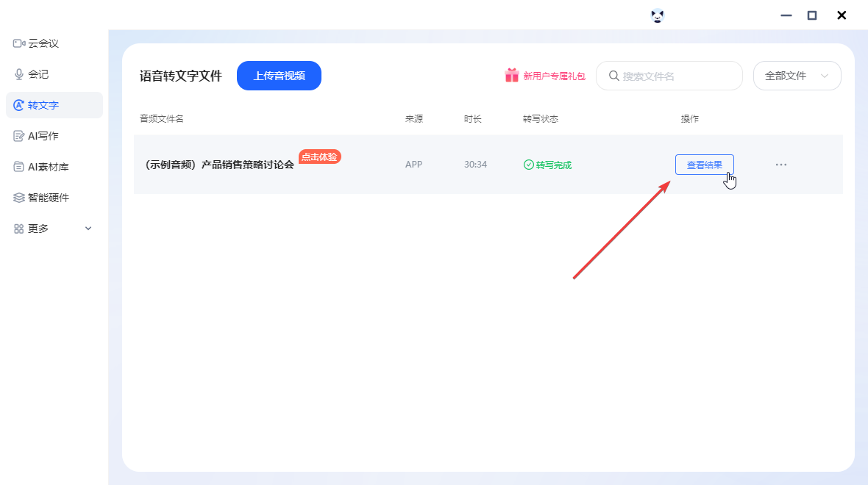The image size is (868, 485).
Task: Click the 时长 column header
Action: [x=473, y=119]
